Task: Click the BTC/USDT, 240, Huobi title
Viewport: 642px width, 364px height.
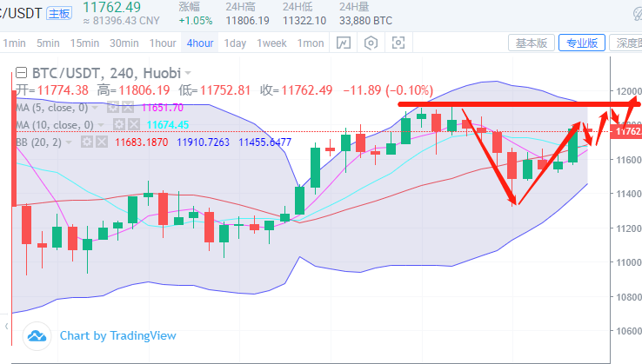Action: tap(106, 73)
